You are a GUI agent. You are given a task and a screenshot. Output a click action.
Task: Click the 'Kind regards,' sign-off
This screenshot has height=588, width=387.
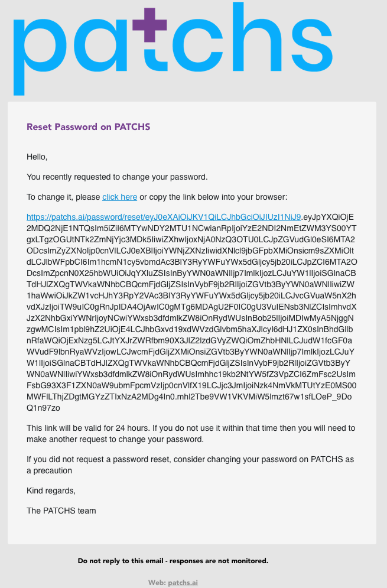pyautogui.click(x=51, y=490)
